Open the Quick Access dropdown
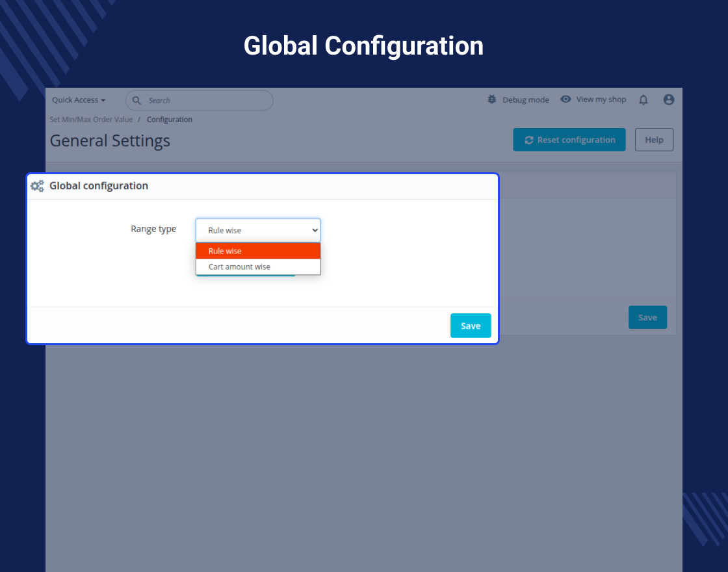The width and height of the screenshot is (728, 572). click(79, 100)
